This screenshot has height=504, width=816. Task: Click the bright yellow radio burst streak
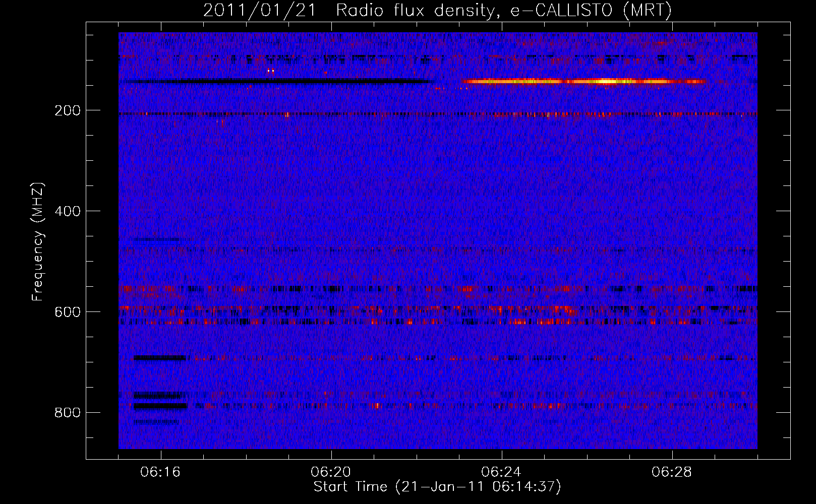coord(584,81)
